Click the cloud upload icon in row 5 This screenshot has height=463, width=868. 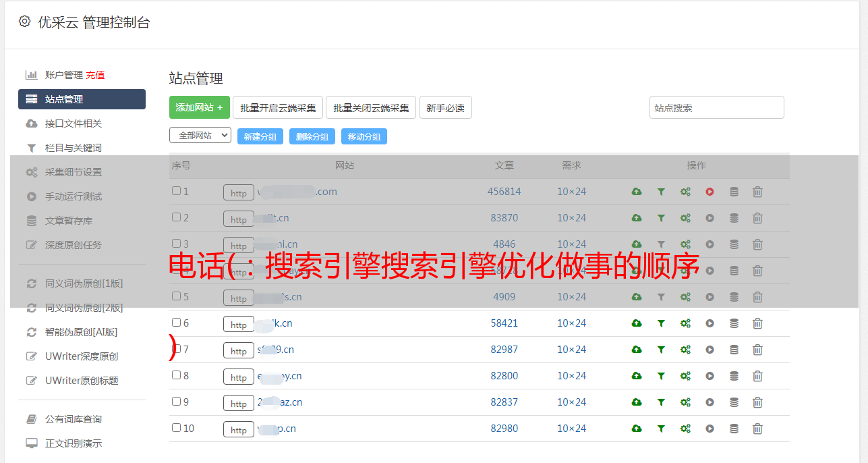637,297
